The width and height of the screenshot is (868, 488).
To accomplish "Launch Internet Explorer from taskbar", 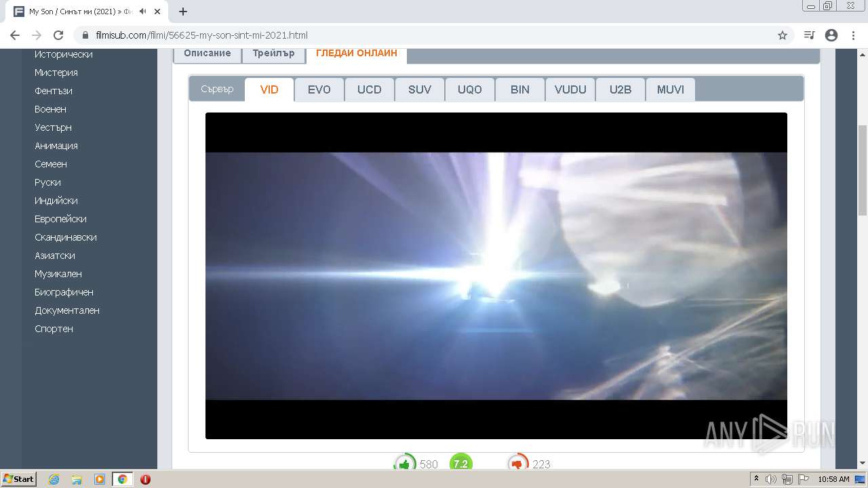I will click(54, 479).
